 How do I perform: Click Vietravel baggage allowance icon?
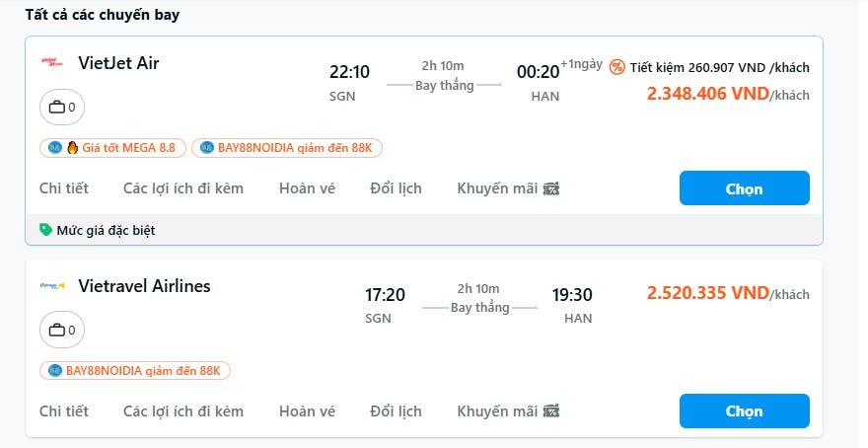[62, 330]
